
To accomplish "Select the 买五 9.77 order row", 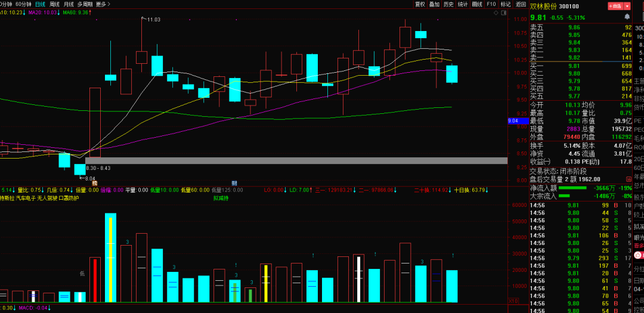I will [x=581, y=96].
